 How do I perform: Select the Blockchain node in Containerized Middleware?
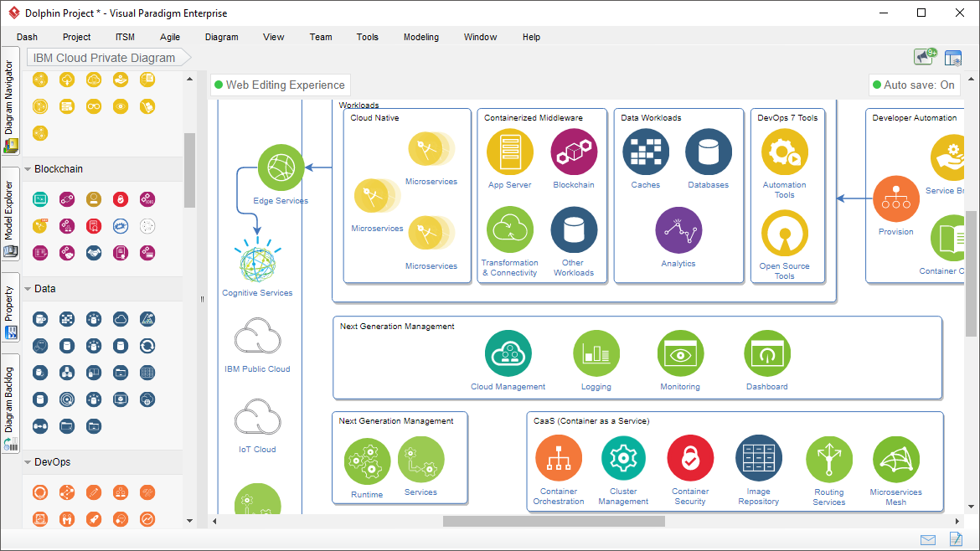(574, 152)
